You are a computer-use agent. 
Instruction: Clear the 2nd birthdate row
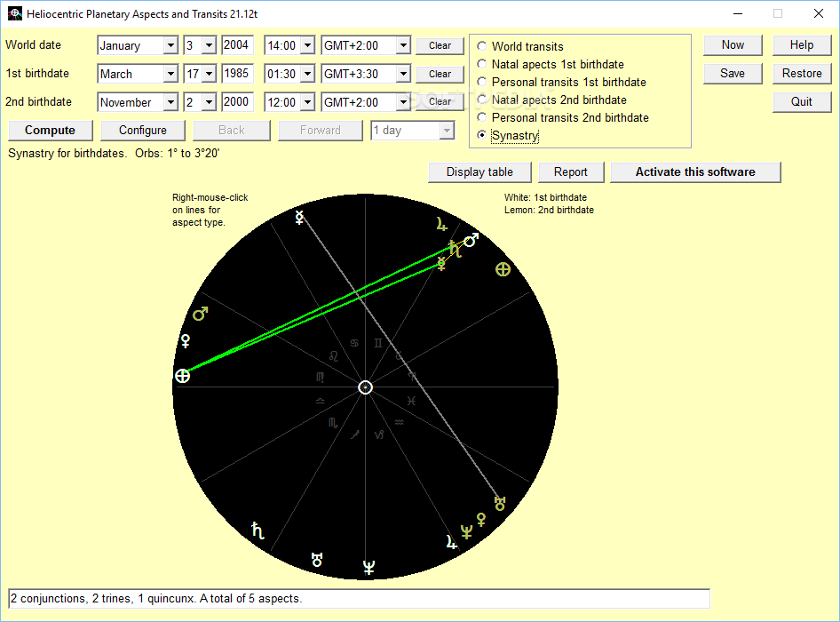click(x=440, y=102)
